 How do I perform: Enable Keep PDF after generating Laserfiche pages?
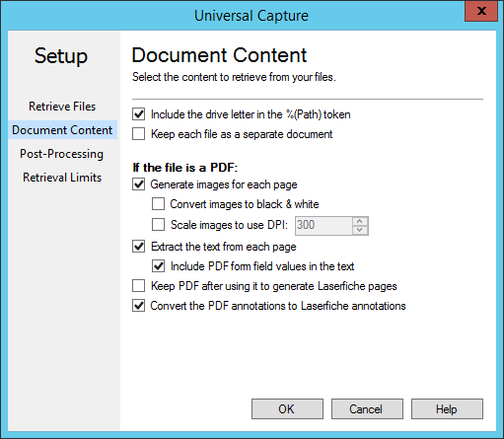tap(139, 286)
